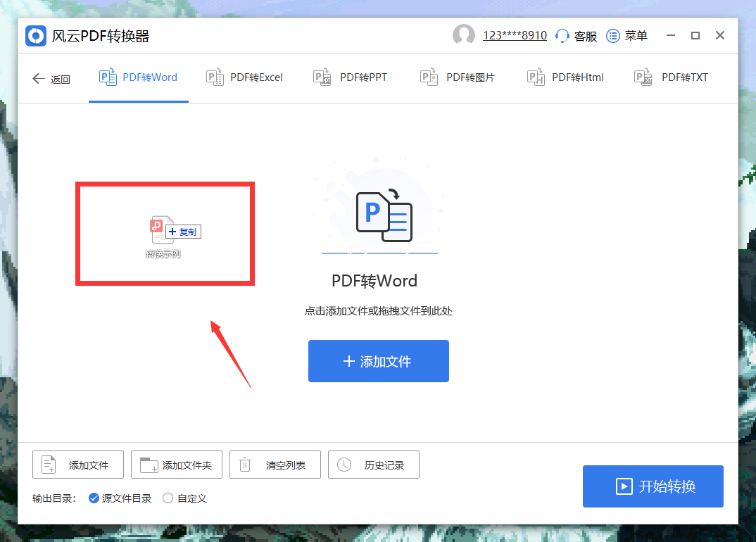756x542 pixels.
Task: Switch to PDF转Html tab
Action: (565, 77)
